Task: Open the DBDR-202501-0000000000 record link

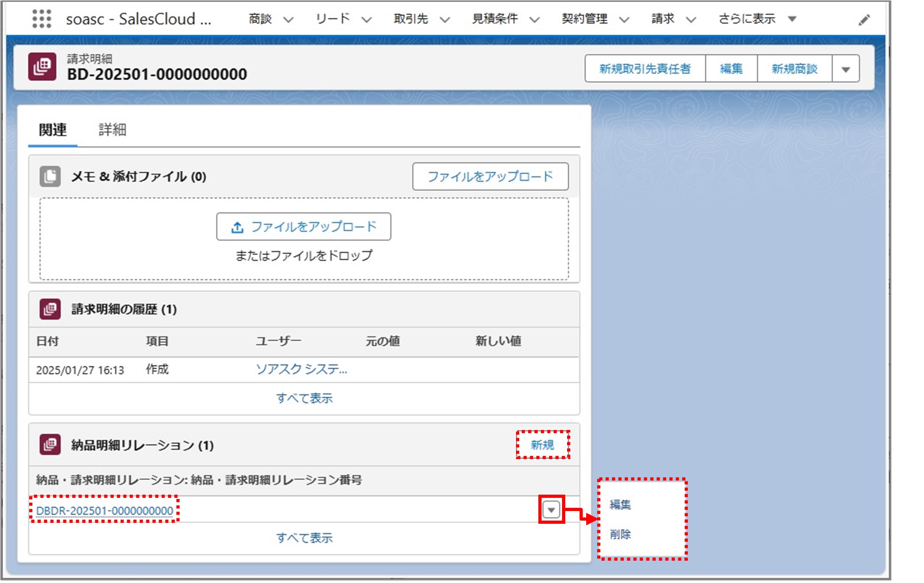Action: point(104,511)
